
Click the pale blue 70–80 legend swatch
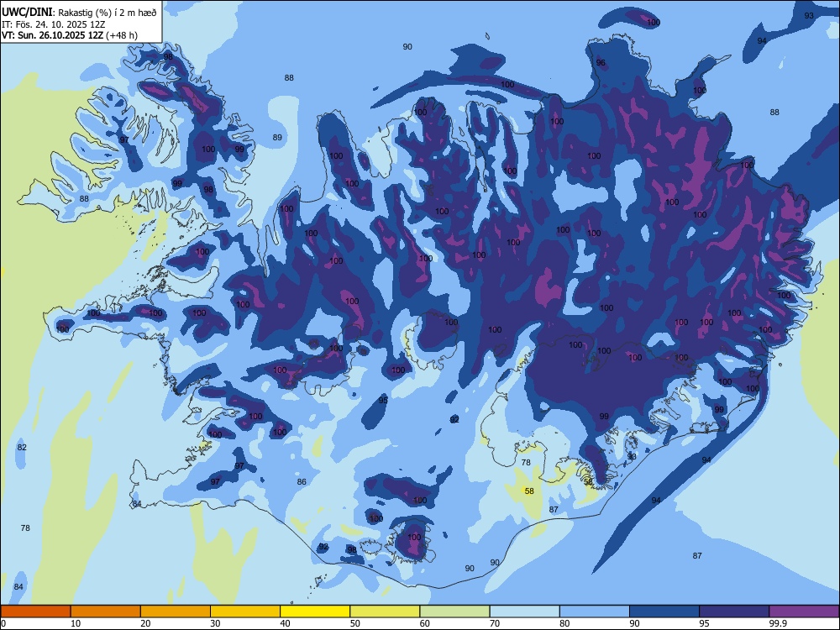click(x=524, y=612)
